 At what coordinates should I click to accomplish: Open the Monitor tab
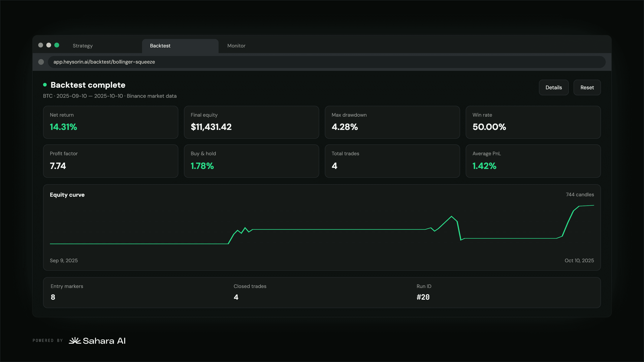point(236,46)
